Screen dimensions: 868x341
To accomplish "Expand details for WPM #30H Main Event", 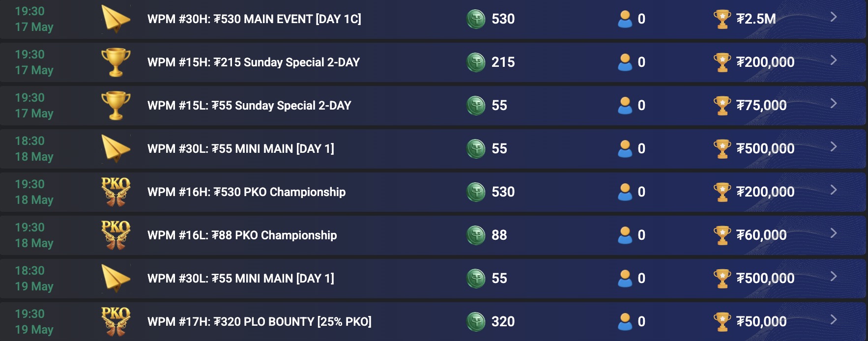I will [833, 20].
